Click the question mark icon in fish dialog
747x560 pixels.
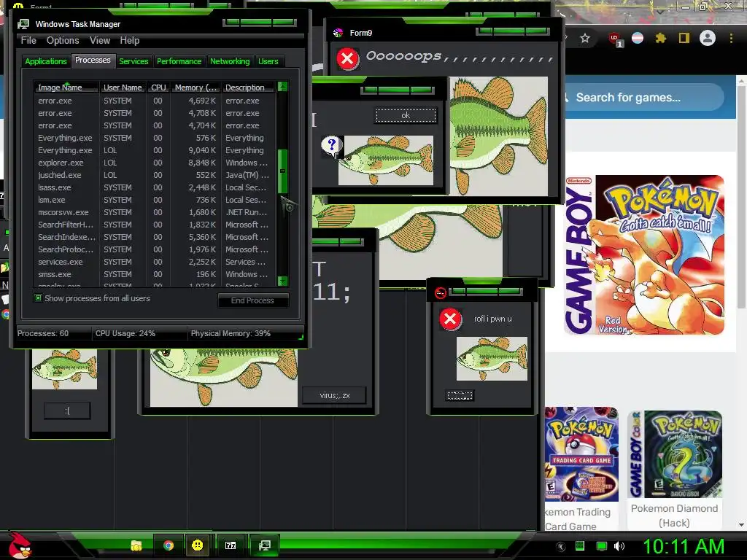tap(331, 145)
